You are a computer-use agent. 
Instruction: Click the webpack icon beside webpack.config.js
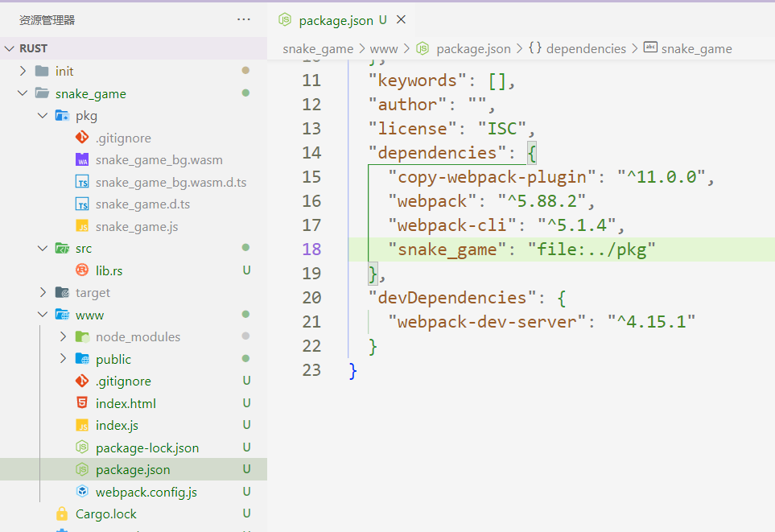click(81, 492)
